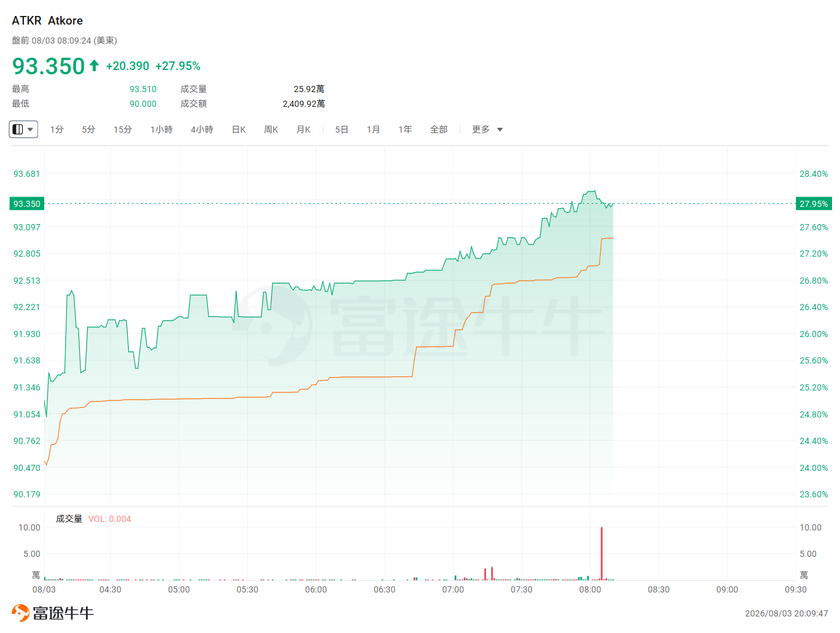Viewport: 840px width, 633px height.
Task: Expand the 更多 dropdown menu
Action: coord(487,130)
